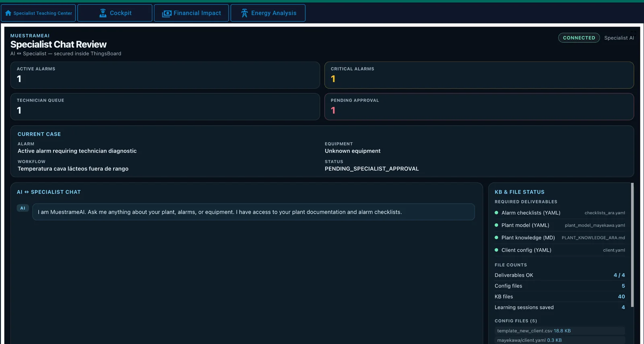
Task: Click the green dot beside Alarm checklists
Action: (496, 213)
